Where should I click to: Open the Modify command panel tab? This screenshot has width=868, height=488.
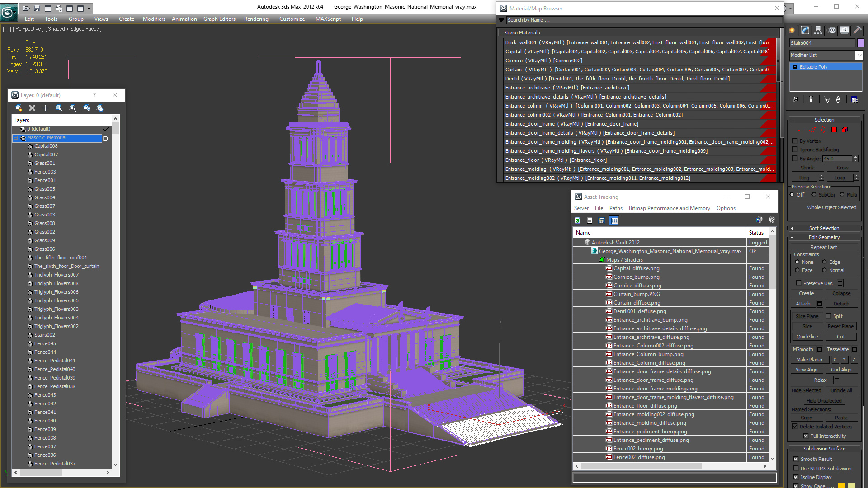pos(805,30)
